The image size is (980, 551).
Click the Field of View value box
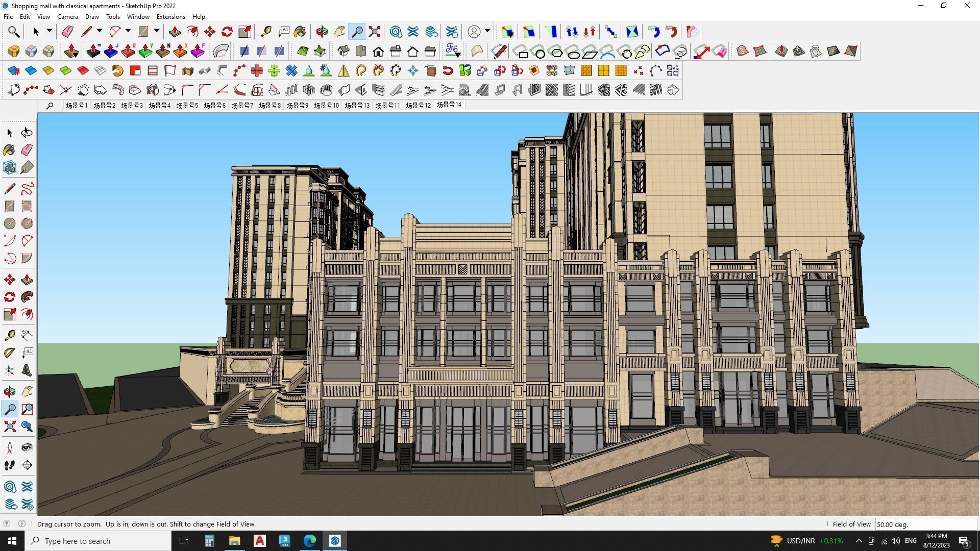click(925, 524)
